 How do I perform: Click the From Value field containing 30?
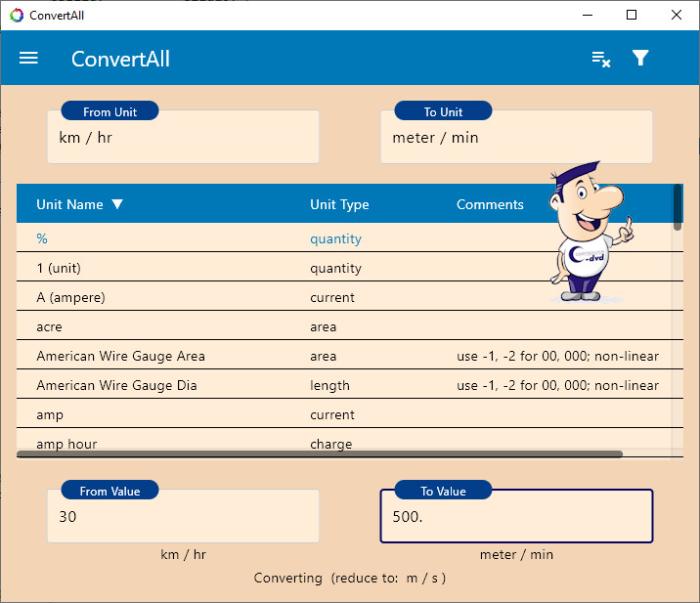tap(183, 517)
